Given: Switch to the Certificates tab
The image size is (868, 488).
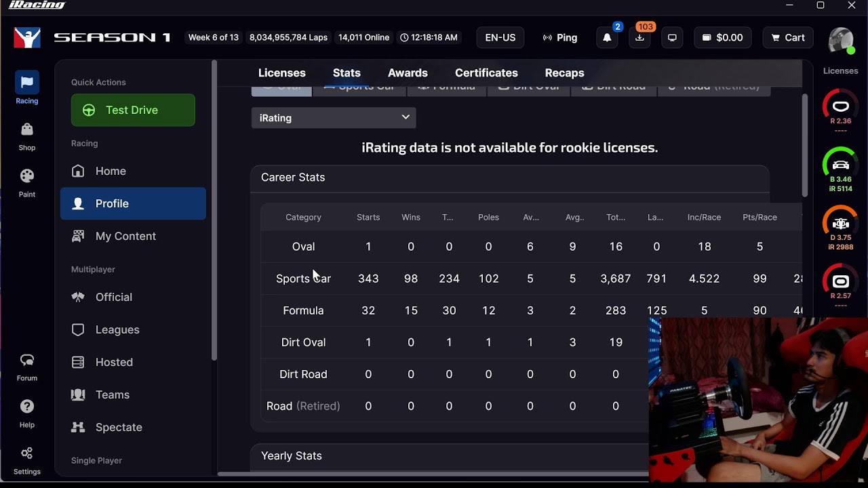Looking at the screenshot, I should click(486, 73).
